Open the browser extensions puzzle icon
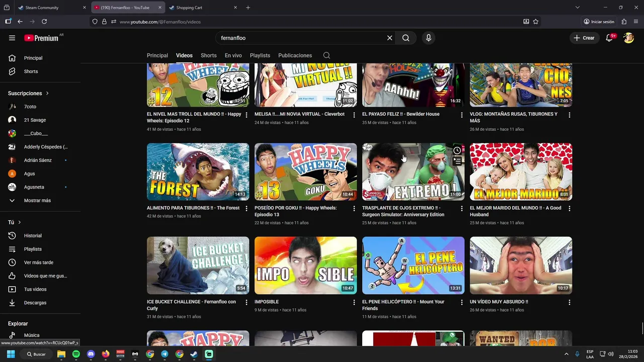644x362 pixels. coord(624,22)
